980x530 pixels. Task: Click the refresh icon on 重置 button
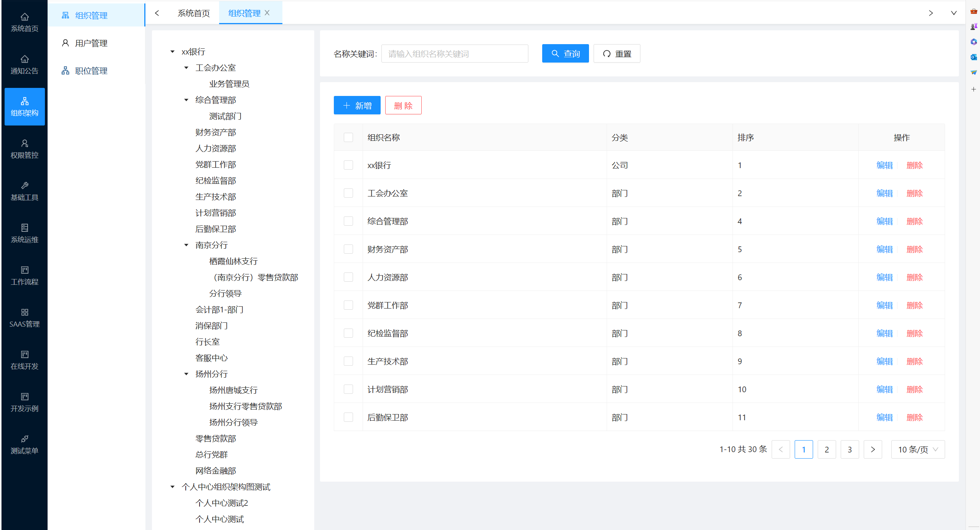pyautogui.click(x=607, y=54)
